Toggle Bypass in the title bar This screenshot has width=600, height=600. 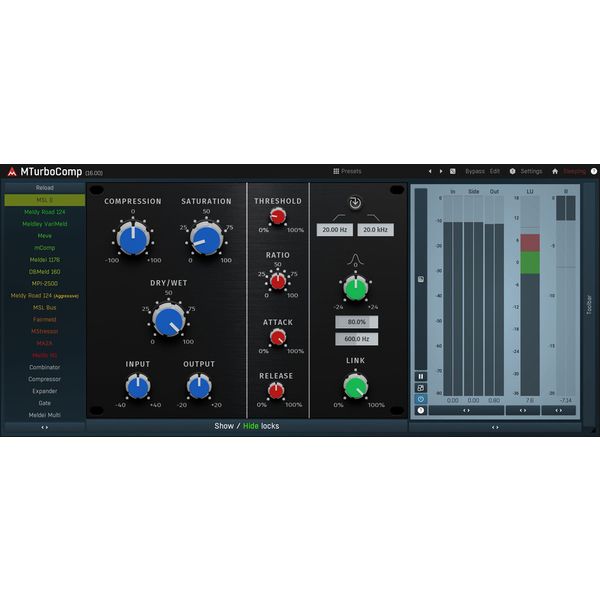pos(475,171)
